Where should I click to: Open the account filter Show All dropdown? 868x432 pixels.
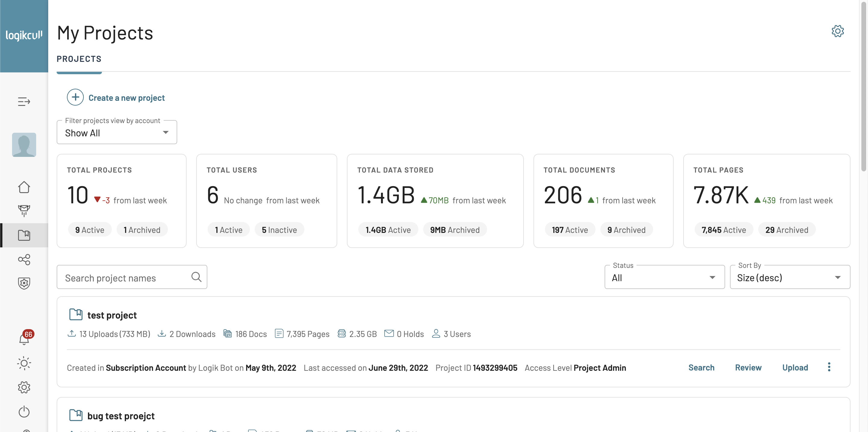pos(117,132)
